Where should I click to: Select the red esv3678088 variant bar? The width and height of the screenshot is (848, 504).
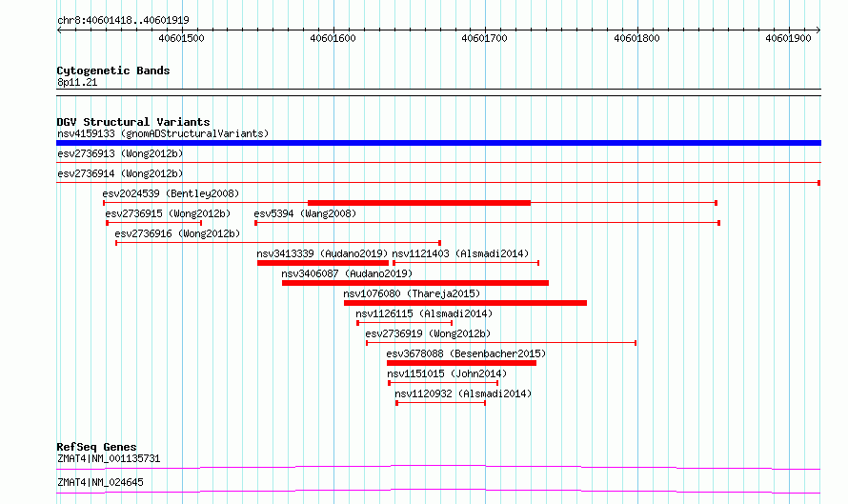(461, 363)
